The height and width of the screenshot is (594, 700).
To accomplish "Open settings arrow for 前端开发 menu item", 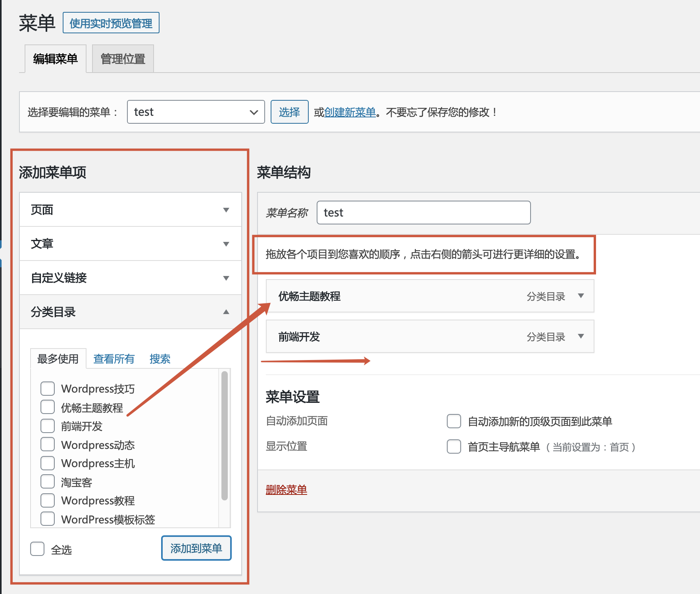I will tap(581, 336).
